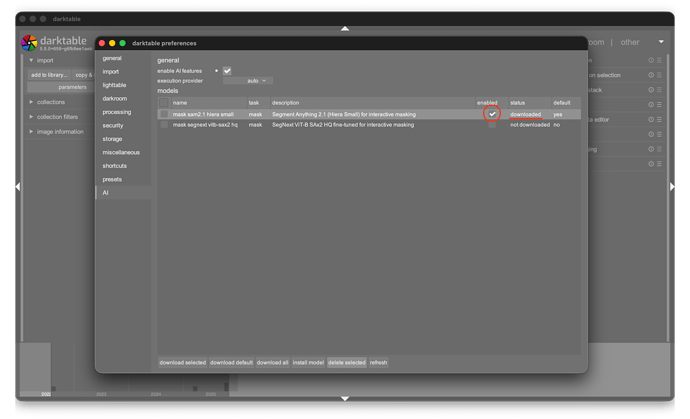Select the mask sam2.1 hiera small row checkbox
This screenshot has height=419, width=690.
(164, 114)
